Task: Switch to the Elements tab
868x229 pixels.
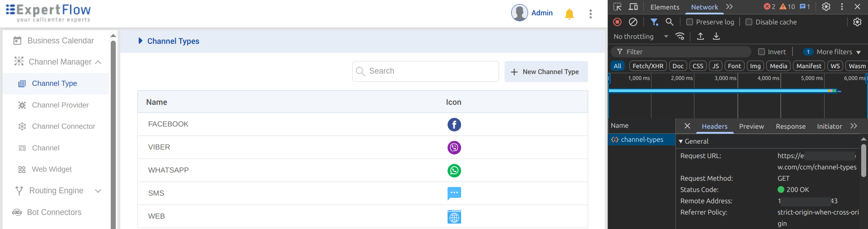Action: [665, 7]
